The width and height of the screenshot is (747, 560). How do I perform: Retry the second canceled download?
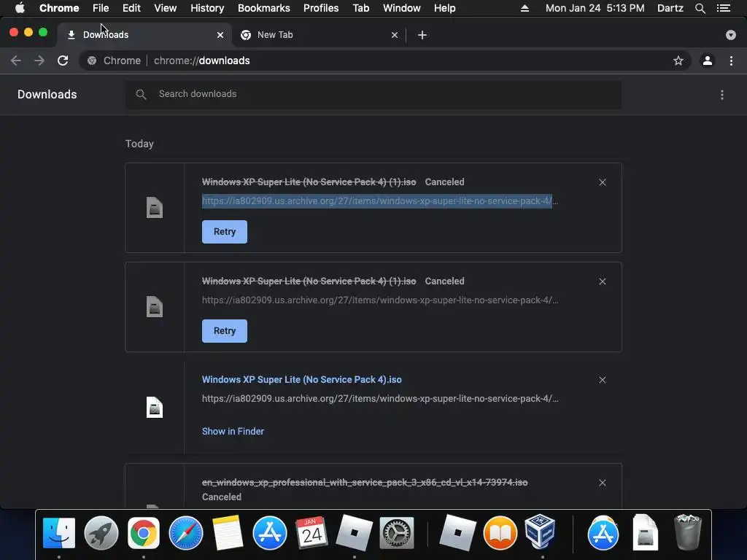tap(225, 331)
